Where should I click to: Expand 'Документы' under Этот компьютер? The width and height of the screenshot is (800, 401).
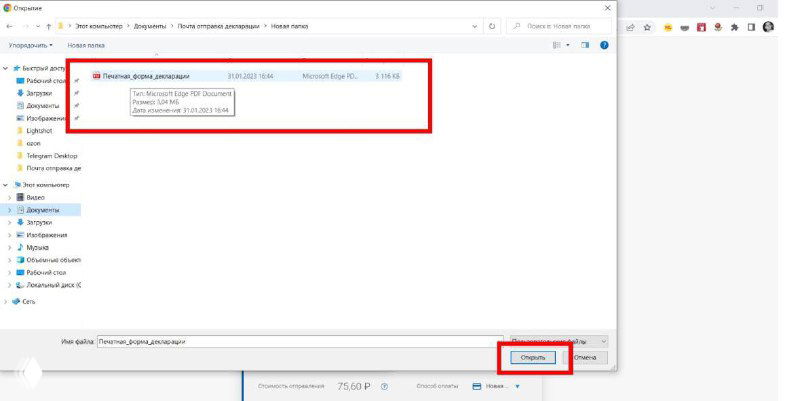[9, 210]
